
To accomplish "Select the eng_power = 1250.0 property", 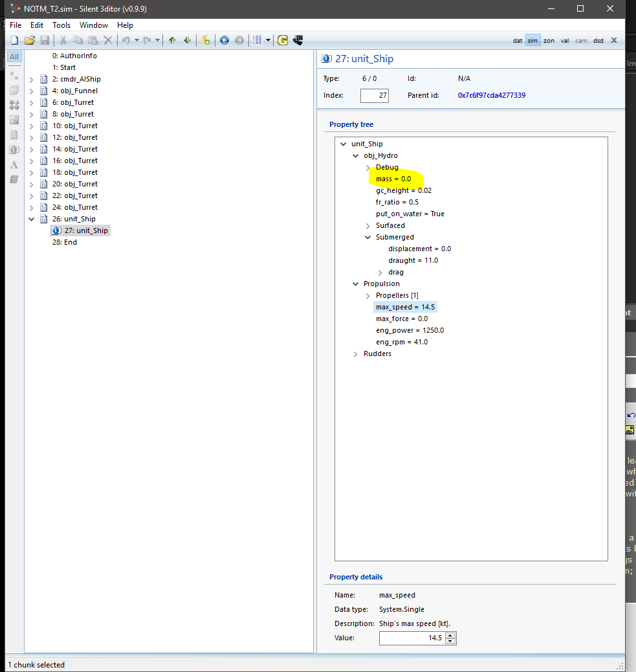I will point(410,330).
